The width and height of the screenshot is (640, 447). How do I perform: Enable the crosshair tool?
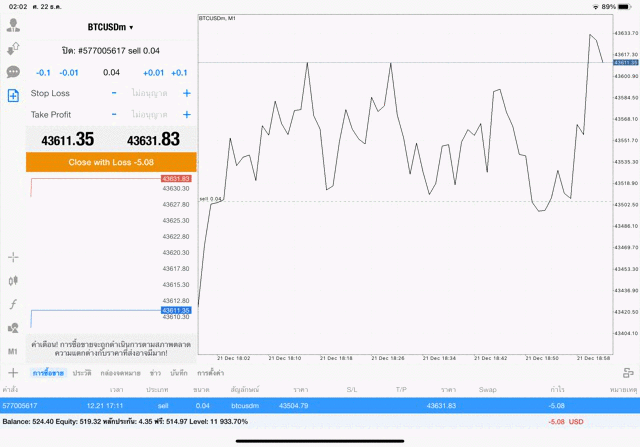pos(13,257)
